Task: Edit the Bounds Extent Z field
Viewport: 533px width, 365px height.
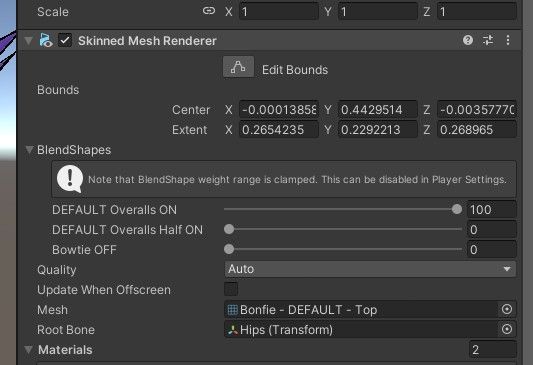Action: coord(477,129)
